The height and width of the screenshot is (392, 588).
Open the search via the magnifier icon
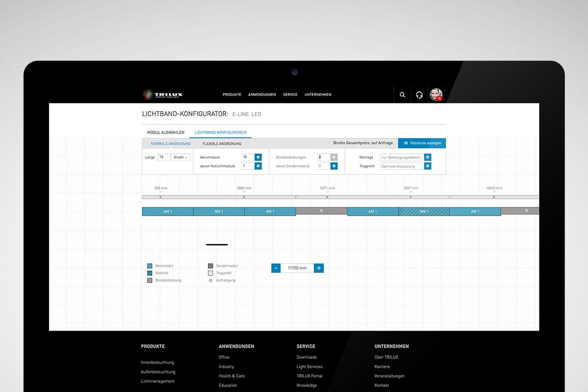(402, 95)
